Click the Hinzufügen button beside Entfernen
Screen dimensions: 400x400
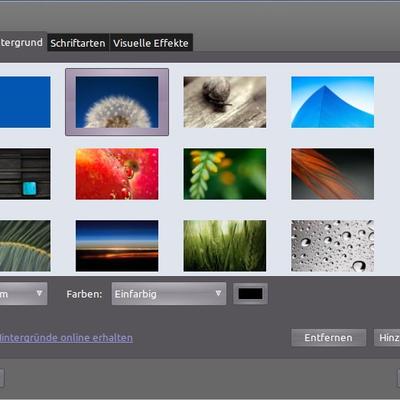coord(387,338)
